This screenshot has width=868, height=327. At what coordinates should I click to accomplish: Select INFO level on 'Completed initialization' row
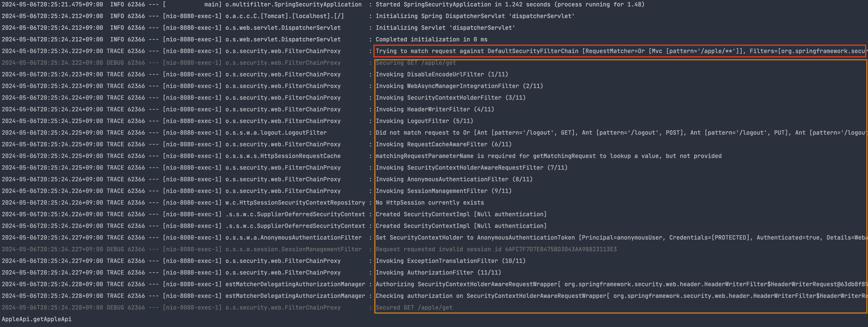point(117,39)
